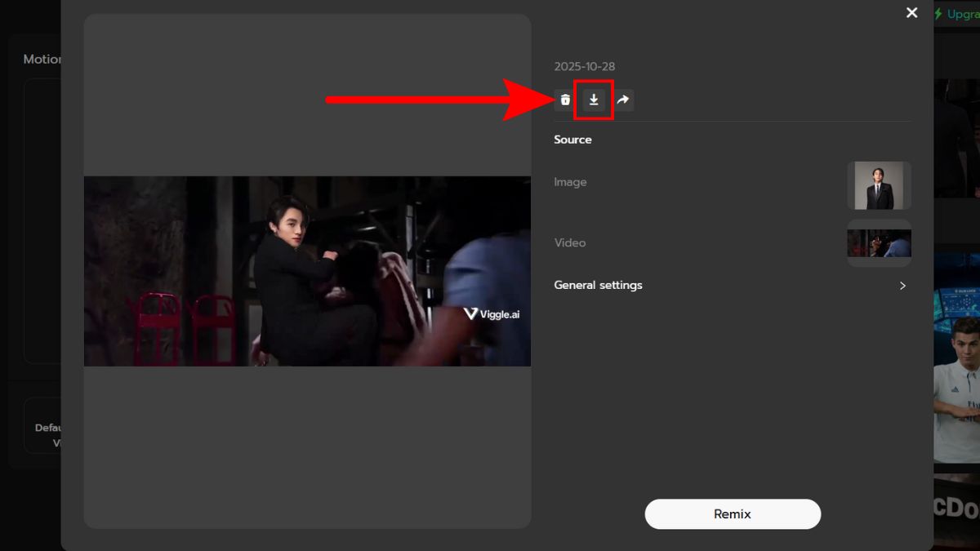This screenshot has height=551, width=980.
Task: Open the source Video thumbnail
Action: click(x=879, y=242)
